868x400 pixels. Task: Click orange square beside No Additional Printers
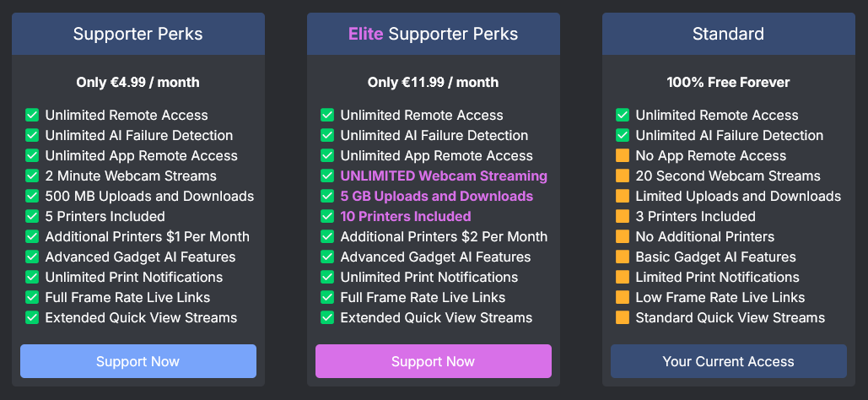[x=623, y=237]
